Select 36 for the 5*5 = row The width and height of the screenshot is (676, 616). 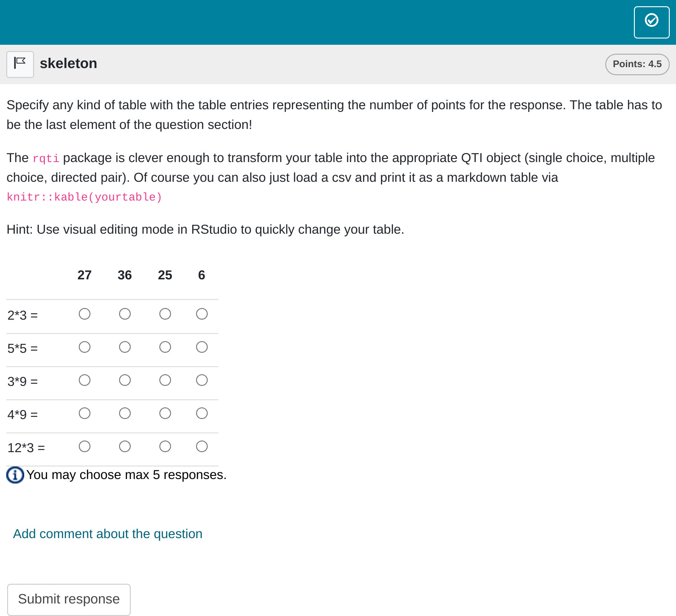(125, 347)
